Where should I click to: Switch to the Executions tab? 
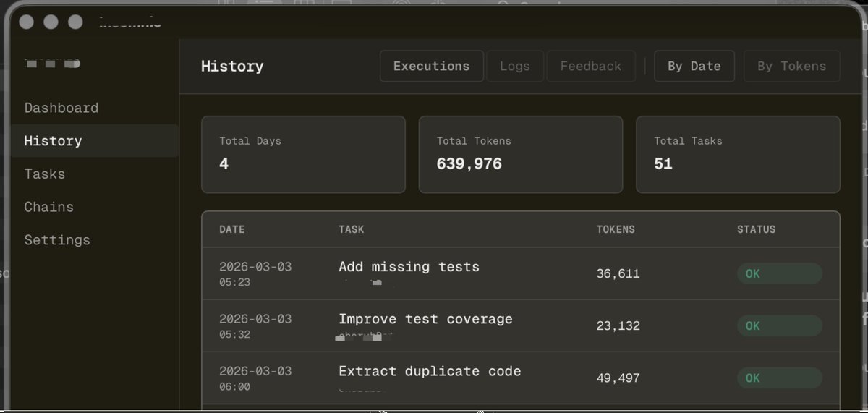pyautogui.click(x=432, y=66)
